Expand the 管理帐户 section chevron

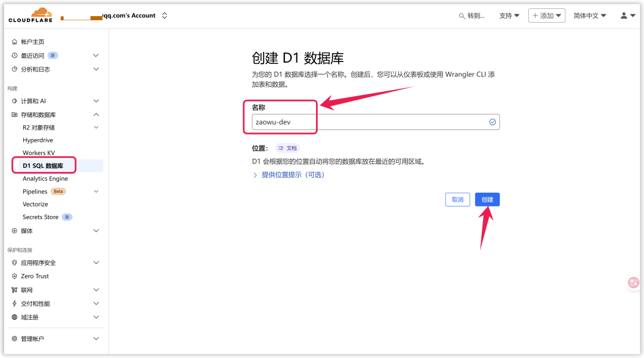click(95, 339)
